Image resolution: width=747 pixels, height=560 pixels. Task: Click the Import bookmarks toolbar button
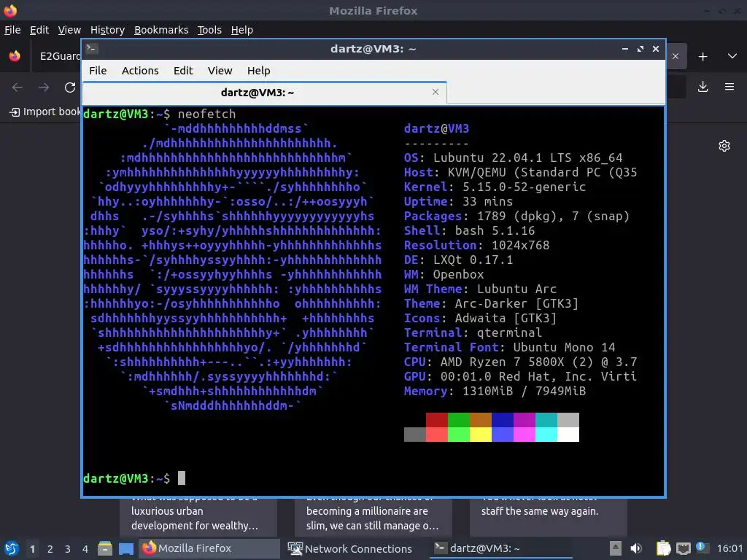click(45, 112)
